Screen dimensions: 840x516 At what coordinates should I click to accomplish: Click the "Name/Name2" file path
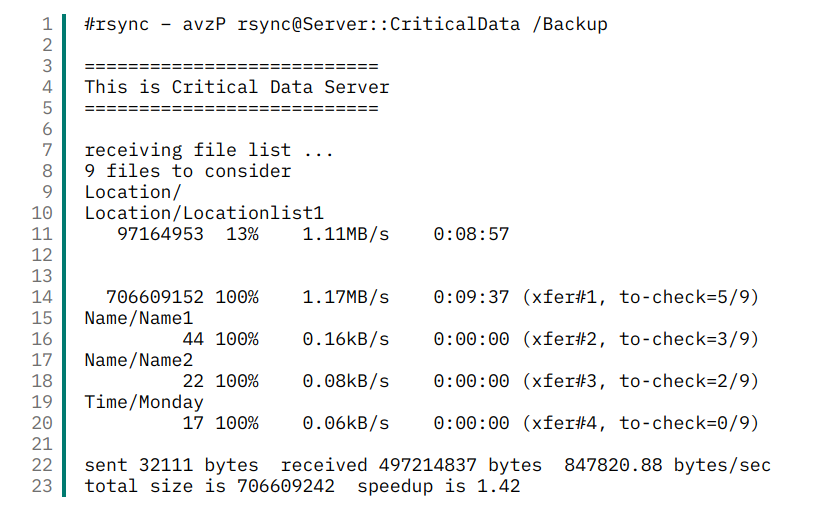(x=139, y=360)
